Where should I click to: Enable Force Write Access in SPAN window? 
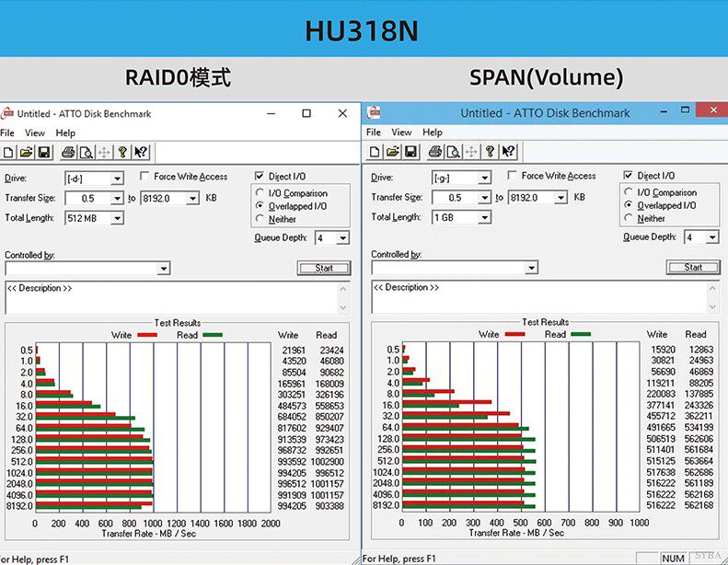[512, 175]
